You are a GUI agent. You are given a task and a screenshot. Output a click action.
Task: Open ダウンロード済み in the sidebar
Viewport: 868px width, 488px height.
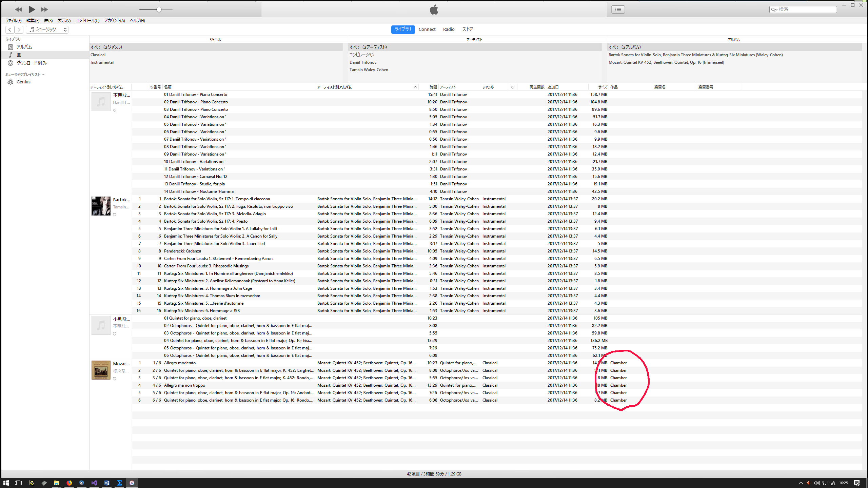[31, 63]
